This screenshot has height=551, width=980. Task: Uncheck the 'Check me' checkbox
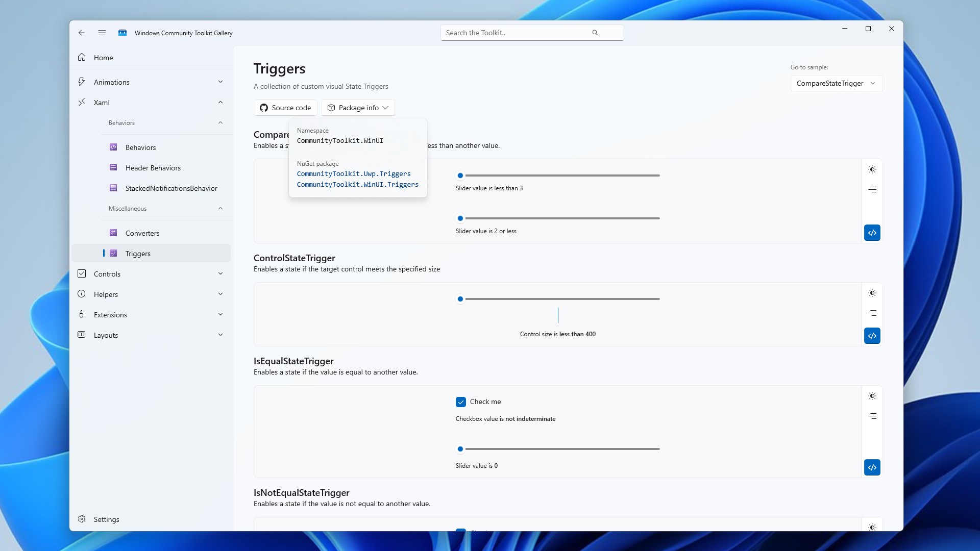point(461,402)
